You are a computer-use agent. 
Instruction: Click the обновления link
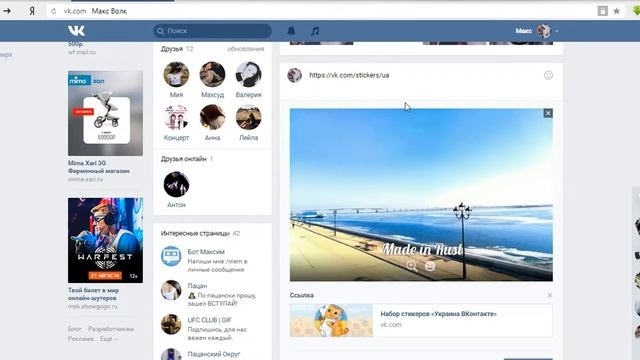click(x=246, y=49)
